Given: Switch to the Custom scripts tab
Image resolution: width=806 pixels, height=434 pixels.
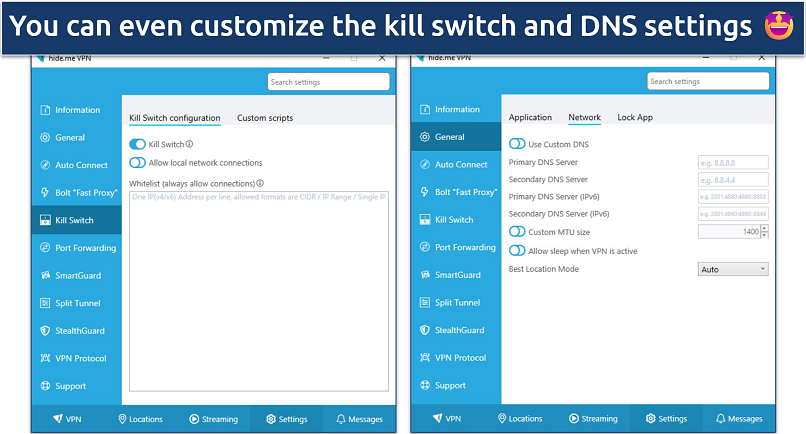Looking at the screenshot, I should coord(265,118).
